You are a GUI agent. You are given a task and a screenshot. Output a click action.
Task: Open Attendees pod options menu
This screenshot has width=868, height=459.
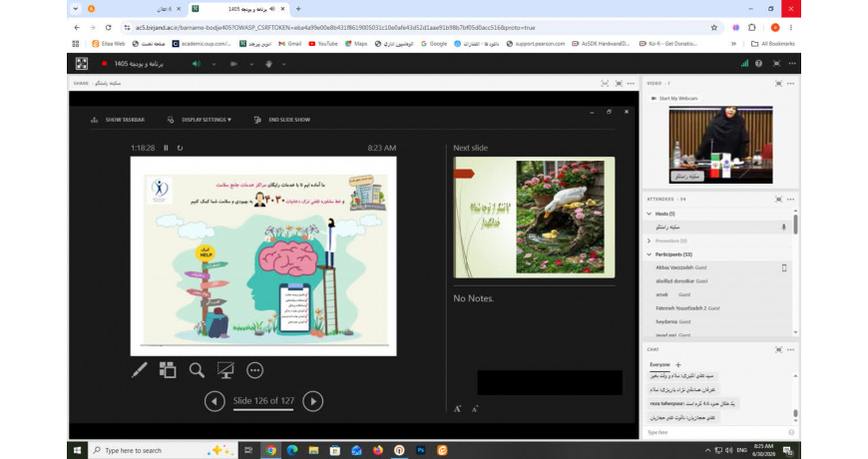pyautogui.click(x=790, y=200)
